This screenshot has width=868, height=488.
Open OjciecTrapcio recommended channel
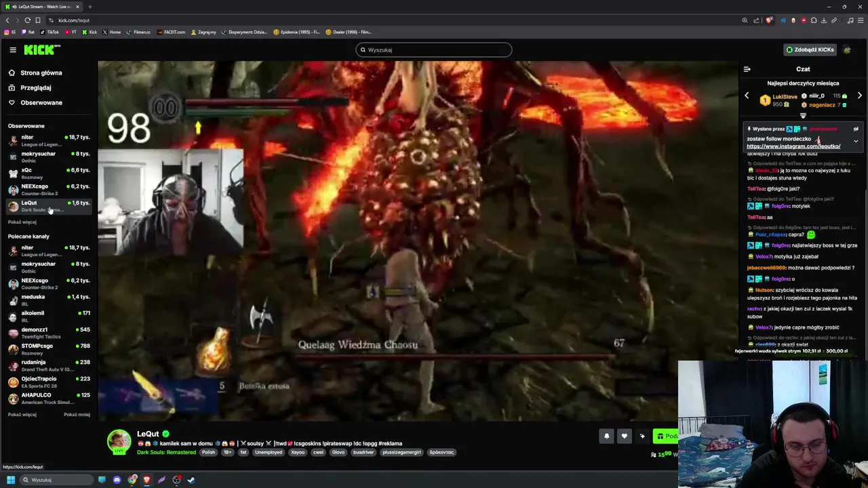[47, 382]
